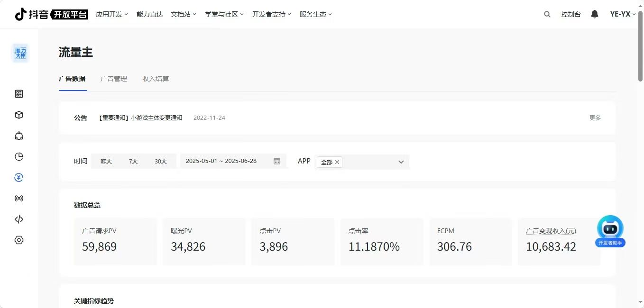Click the 曝光PV value 34,826

[188, 247]
